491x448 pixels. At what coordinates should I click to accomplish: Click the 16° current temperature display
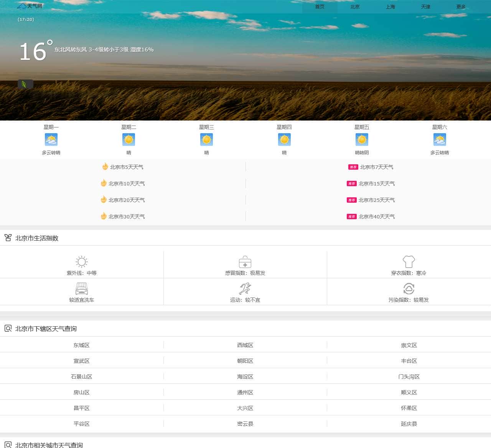(x=35, y=51)
